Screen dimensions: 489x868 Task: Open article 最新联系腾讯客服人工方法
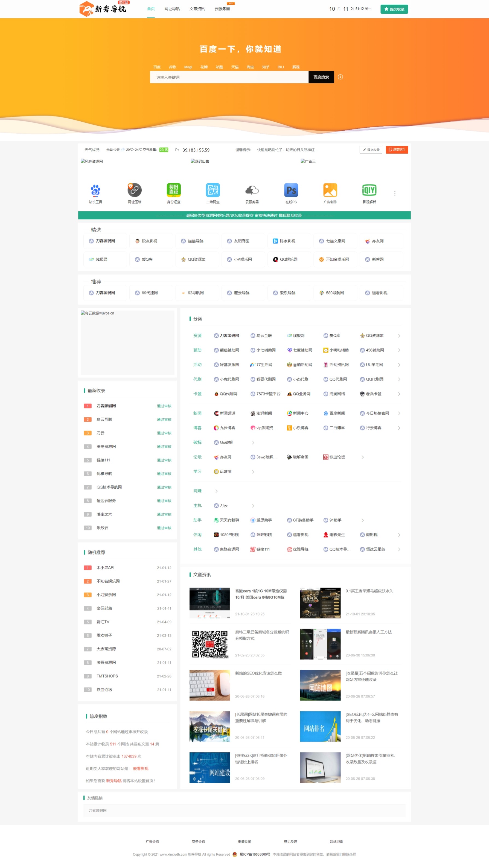[368, 632]
